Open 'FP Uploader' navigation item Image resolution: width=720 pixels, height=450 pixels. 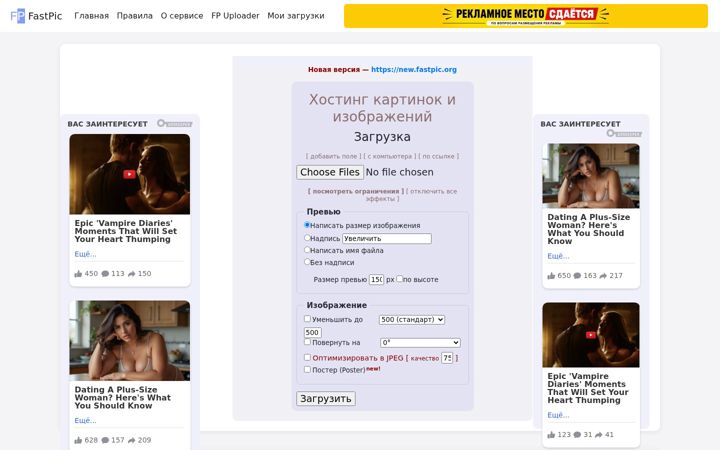pyautogui.click(x=235, y=16)
